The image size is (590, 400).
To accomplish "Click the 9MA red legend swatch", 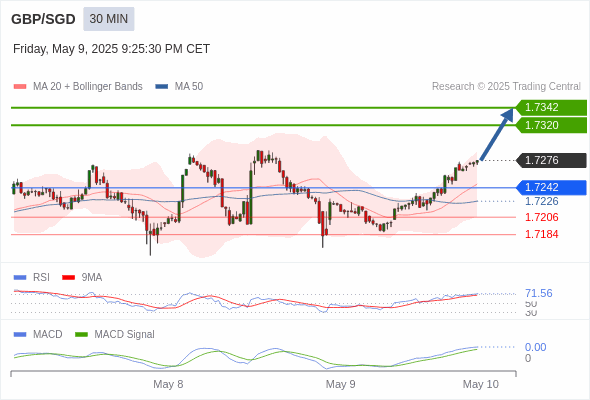I will [x=68, y=278].
